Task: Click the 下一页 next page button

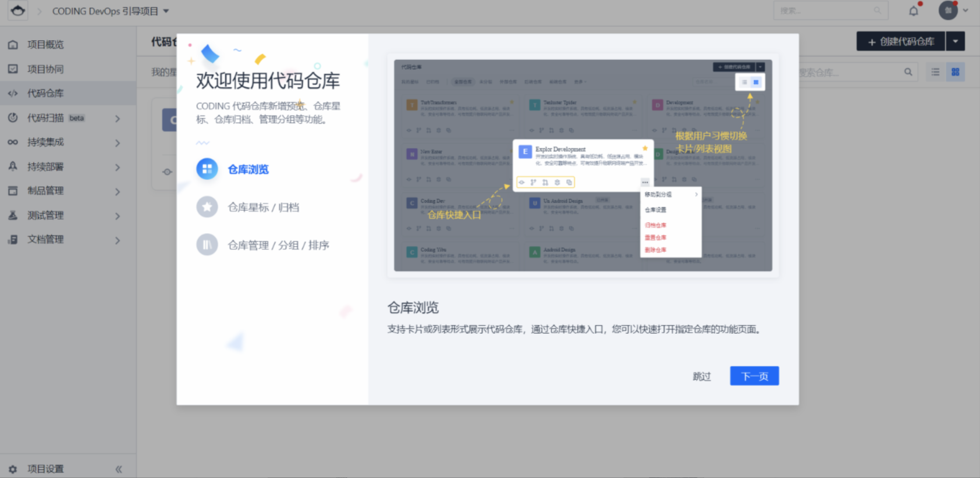Action: pyautogui.click(x=755, y=376)
